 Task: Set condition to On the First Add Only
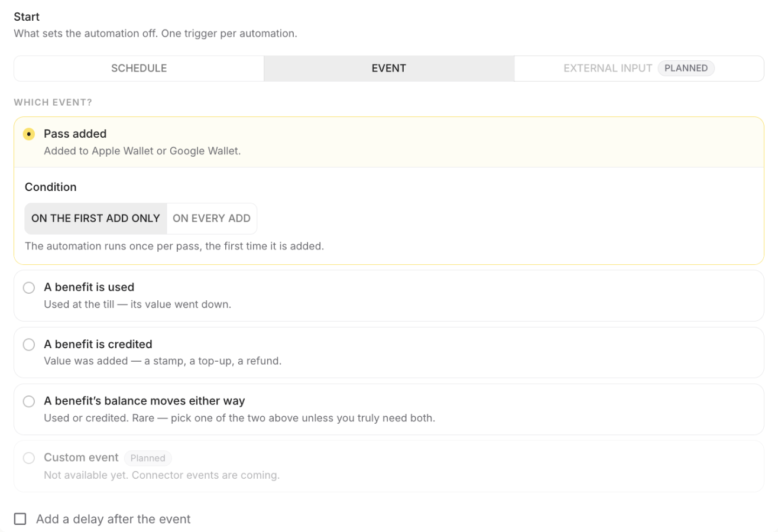pyautogui.click(x=96, y=218)
